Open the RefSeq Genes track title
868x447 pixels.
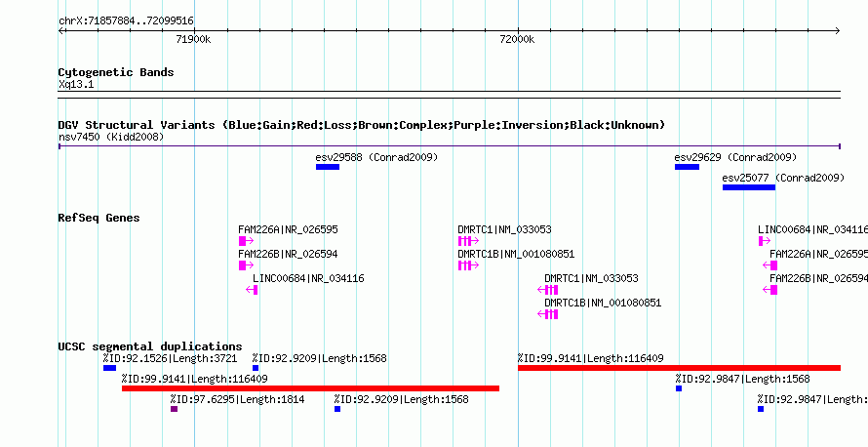click(x=99, y=218)
